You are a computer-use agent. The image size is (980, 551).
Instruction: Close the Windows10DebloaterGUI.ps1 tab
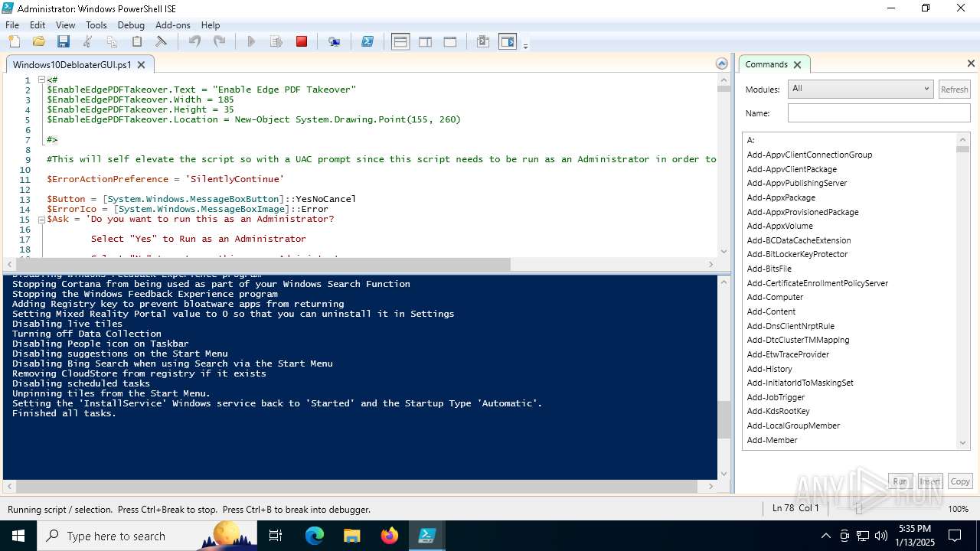141,65
